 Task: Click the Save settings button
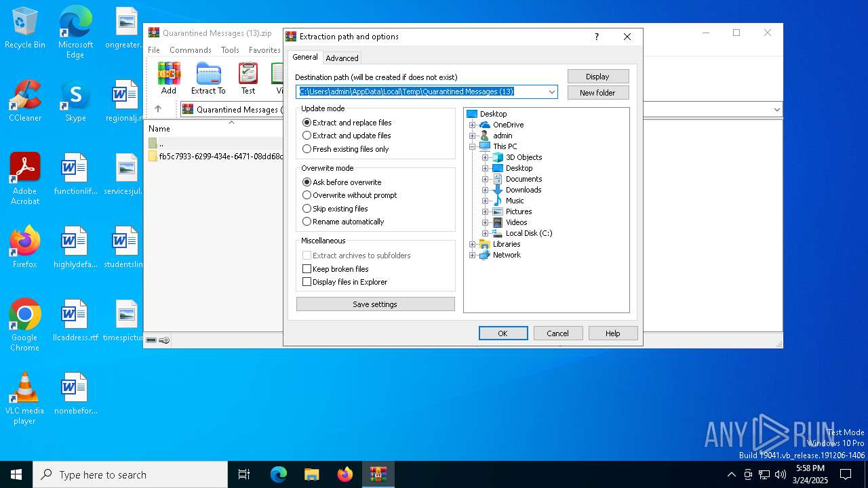click(x=375, y=304)
